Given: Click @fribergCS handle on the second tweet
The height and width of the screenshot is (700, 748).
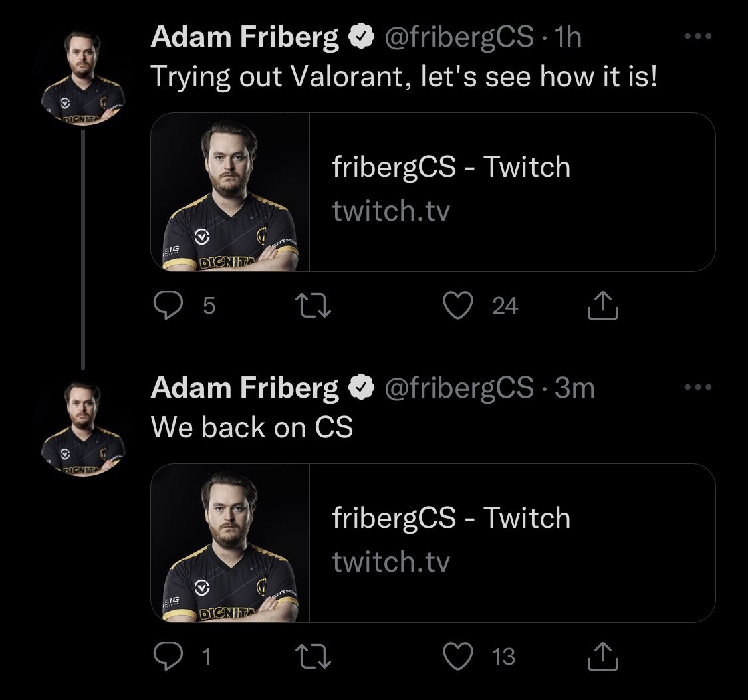Looking at the screenshot, I should (x=459, y=388).
